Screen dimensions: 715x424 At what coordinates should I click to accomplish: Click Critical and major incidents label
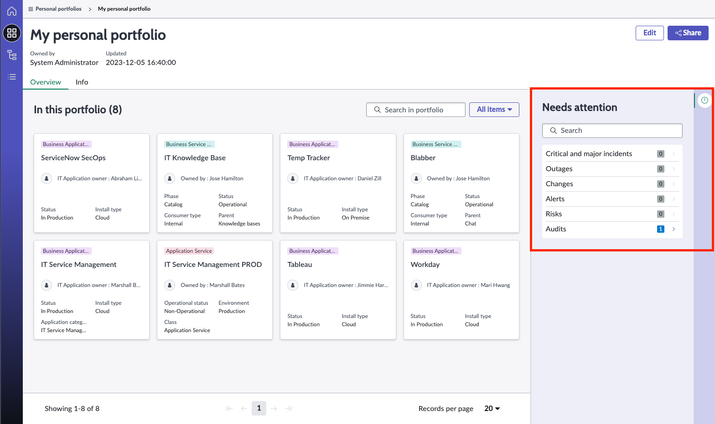[x=589, y=154]
